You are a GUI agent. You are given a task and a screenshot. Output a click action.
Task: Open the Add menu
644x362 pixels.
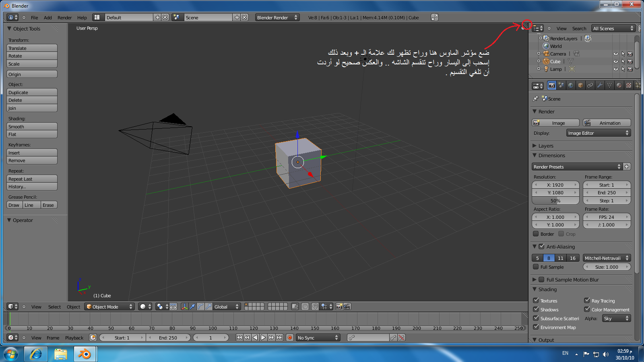click(48, 18)
